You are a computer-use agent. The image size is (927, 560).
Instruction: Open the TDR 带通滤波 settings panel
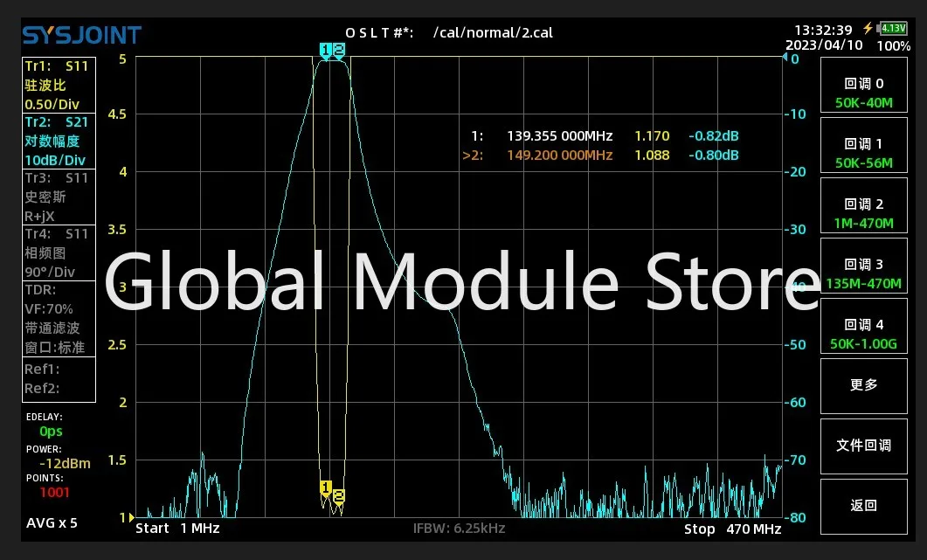pos(59,319)
